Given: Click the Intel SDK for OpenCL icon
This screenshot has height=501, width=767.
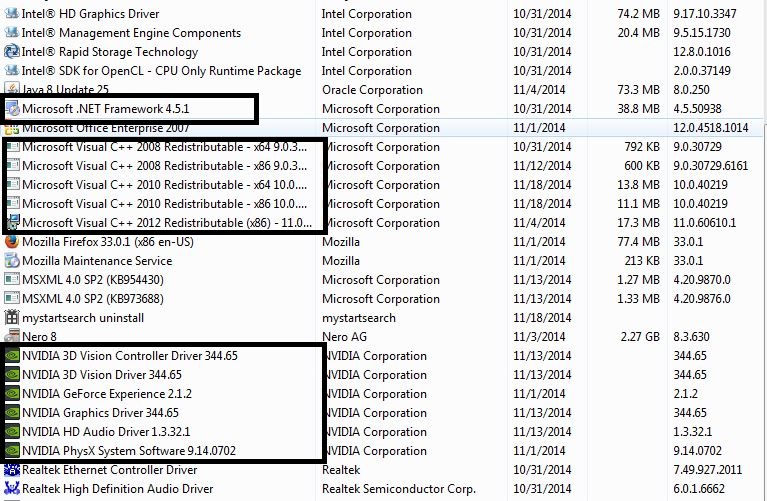Looking at the screenshot, I should 11,71.
